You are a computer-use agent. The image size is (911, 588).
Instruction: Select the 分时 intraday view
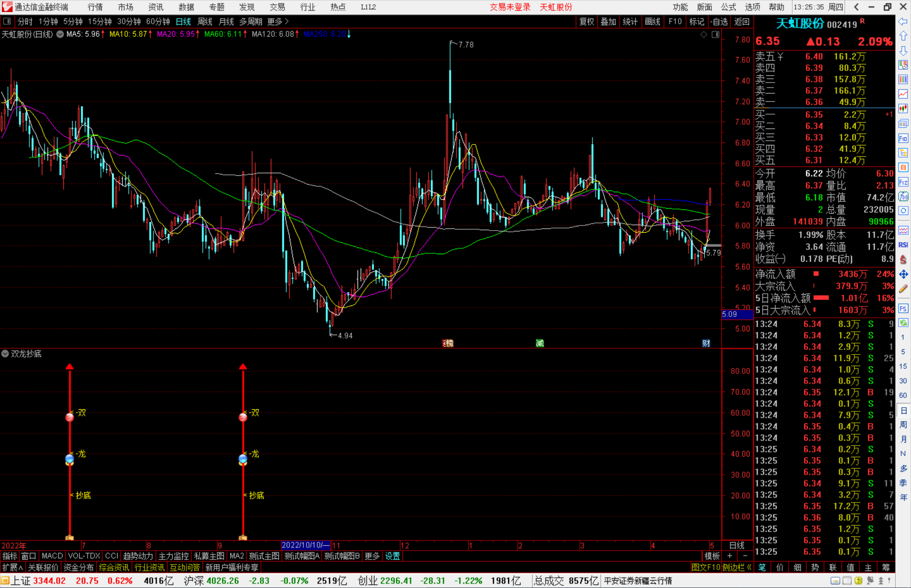tap(25, 21)
